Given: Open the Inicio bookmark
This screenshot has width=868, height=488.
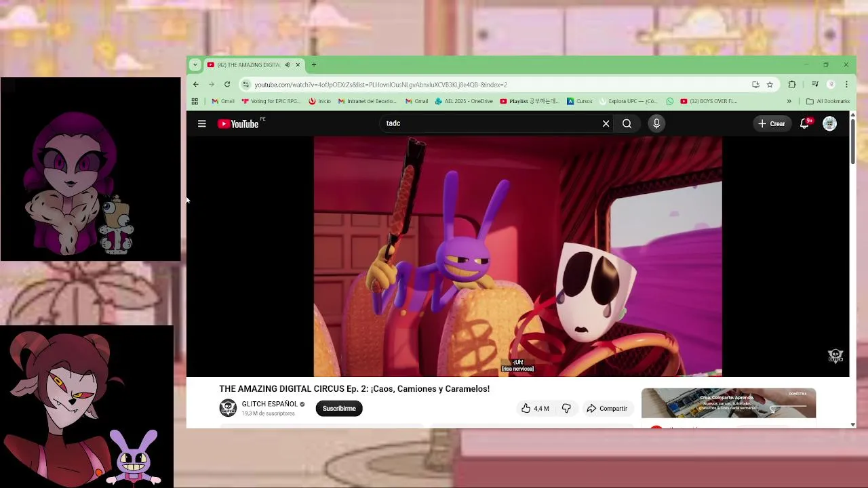Looking at the screenshot, I should click(x=319, y=101).
